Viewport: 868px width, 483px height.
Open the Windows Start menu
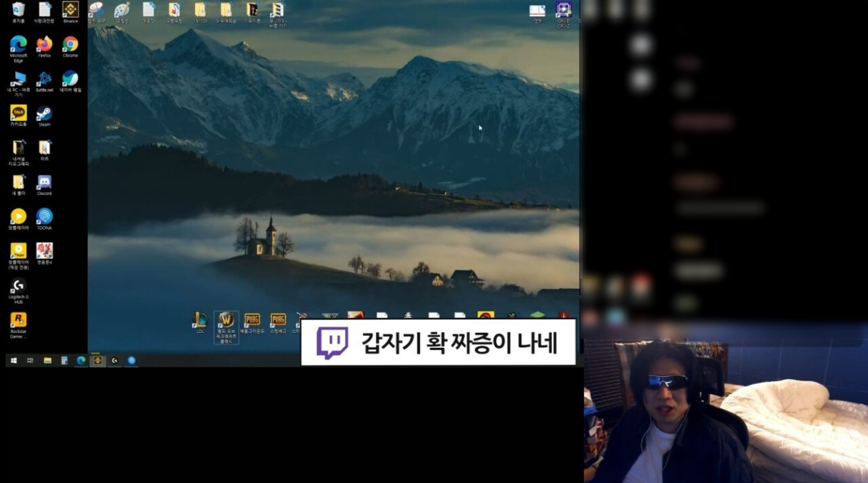(13, 361)
